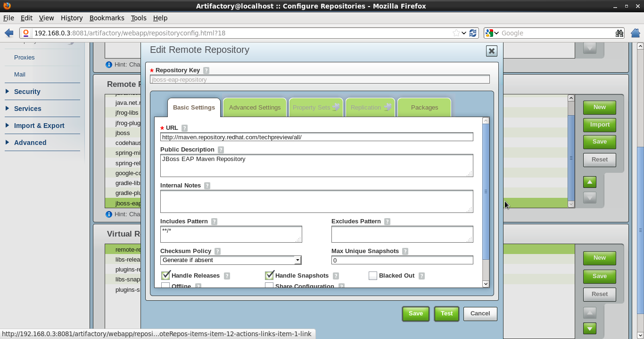Click New in the remote repositories panel
This screenshot has width=644, height=339.
coord(600,107)
